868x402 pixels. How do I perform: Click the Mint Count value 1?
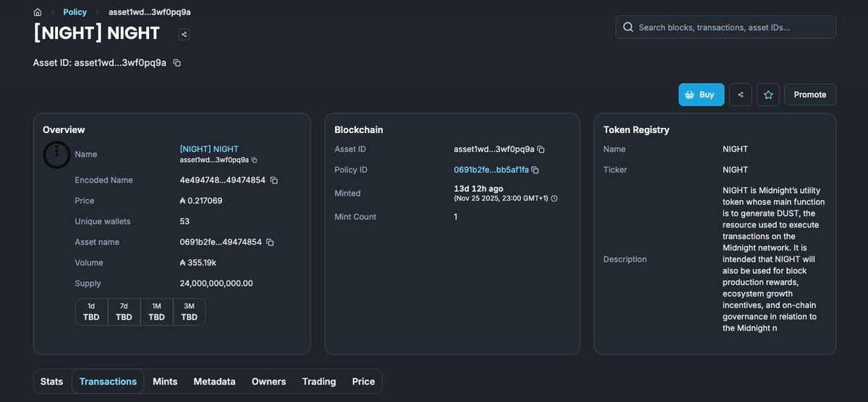point(456,217)
